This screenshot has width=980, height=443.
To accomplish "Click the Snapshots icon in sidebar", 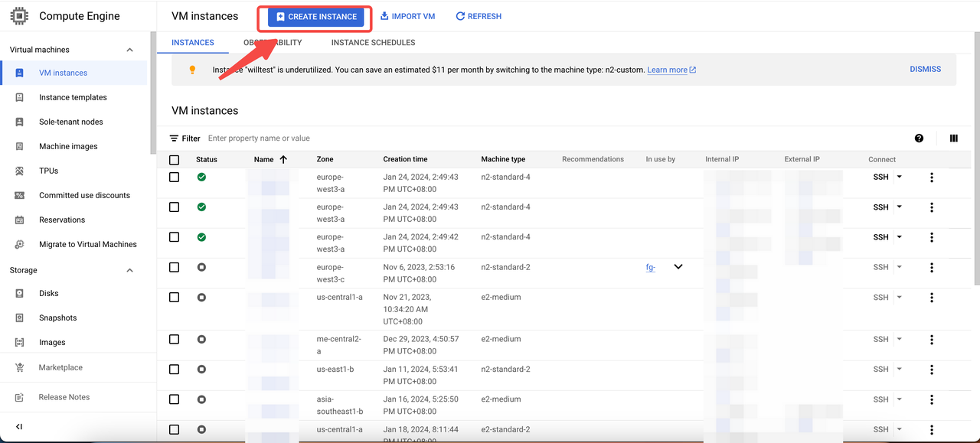I will 20,318.
